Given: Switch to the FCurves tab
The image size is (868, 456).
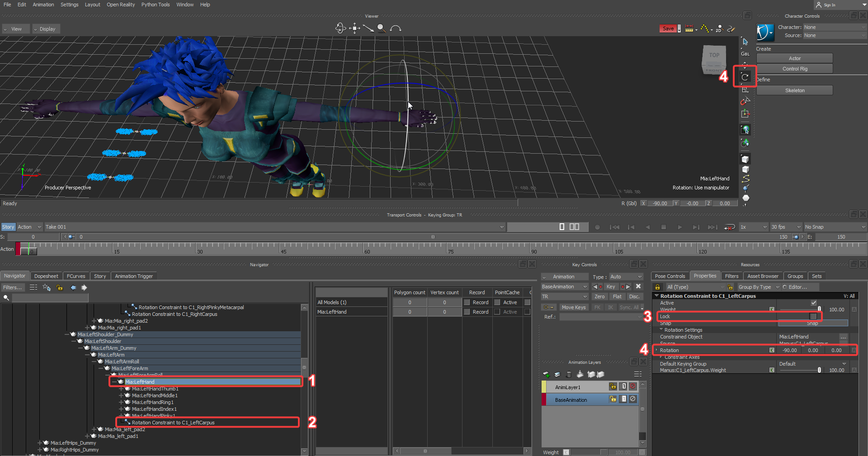Looking at the screenshot, I should pyautogui.click(x=76, y=276).
